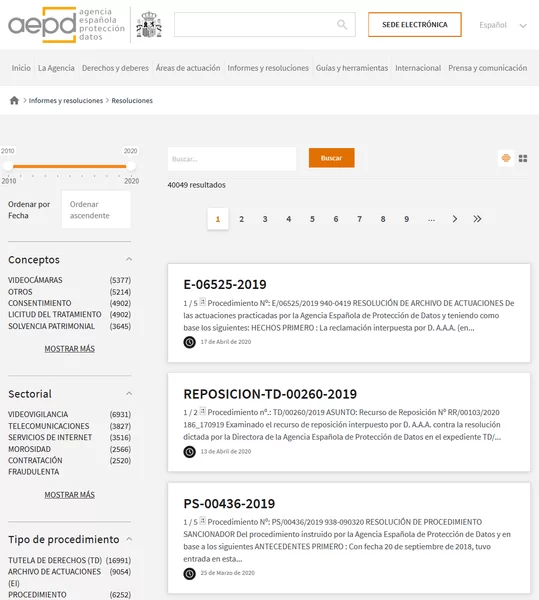Open Guías y herramientas menu
The image size is (539, 600).
click(352, 68)
